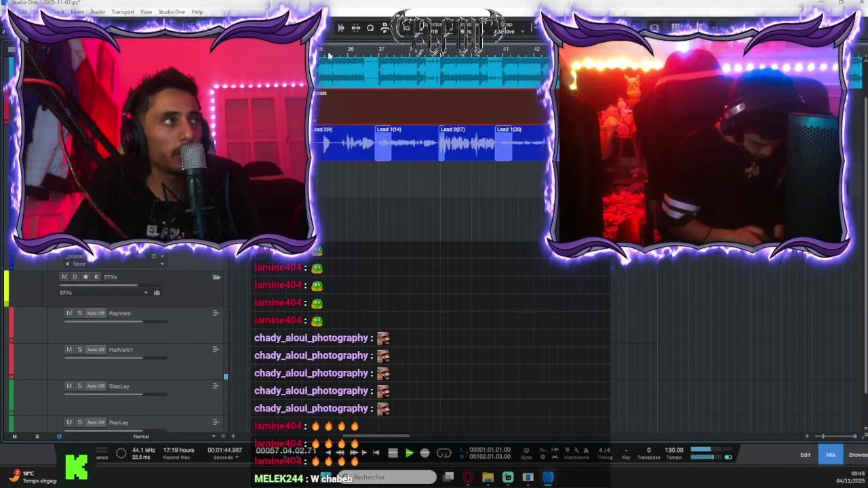Screen dimensions: 868x488
Task: Open the Normal track height dropdown
Action: click(x=175, y=436)
